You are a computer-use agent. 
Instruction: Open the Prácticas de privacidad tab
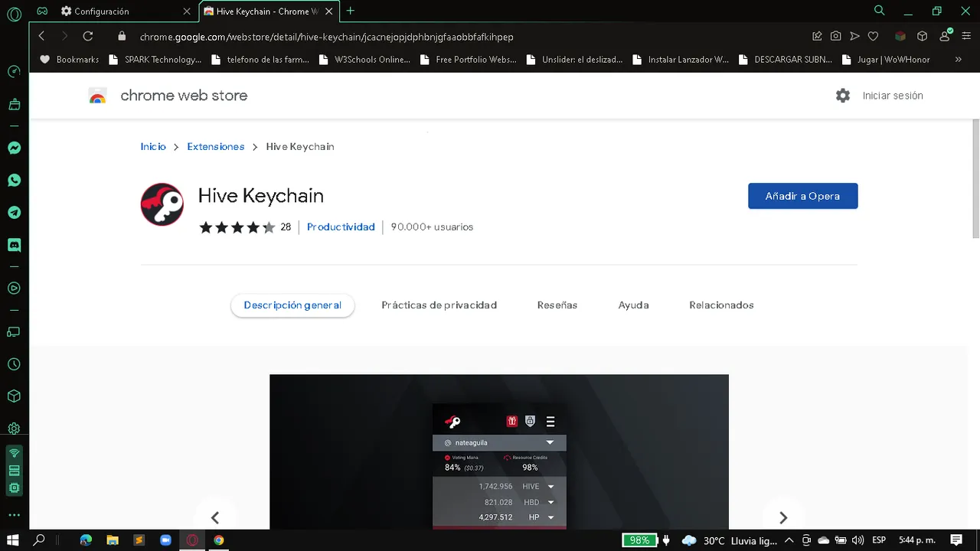[x=439, y=305]
